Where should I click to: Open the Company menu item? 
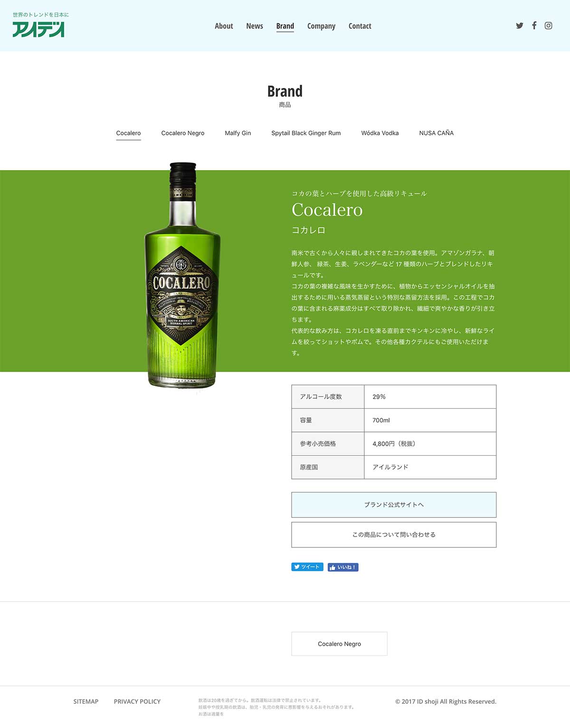(321, 26)
